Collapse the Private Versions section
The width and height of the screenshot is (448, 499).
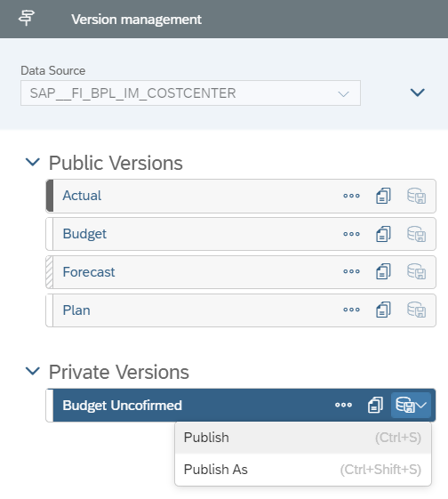click(32, 371)
